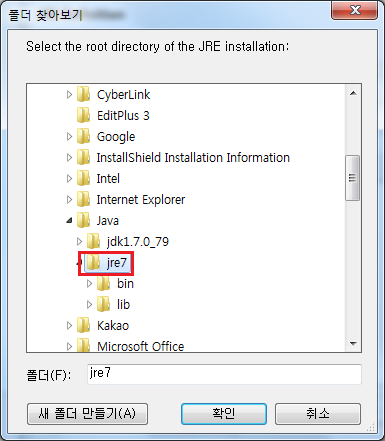Click the Google folder icon

(83, 136)
